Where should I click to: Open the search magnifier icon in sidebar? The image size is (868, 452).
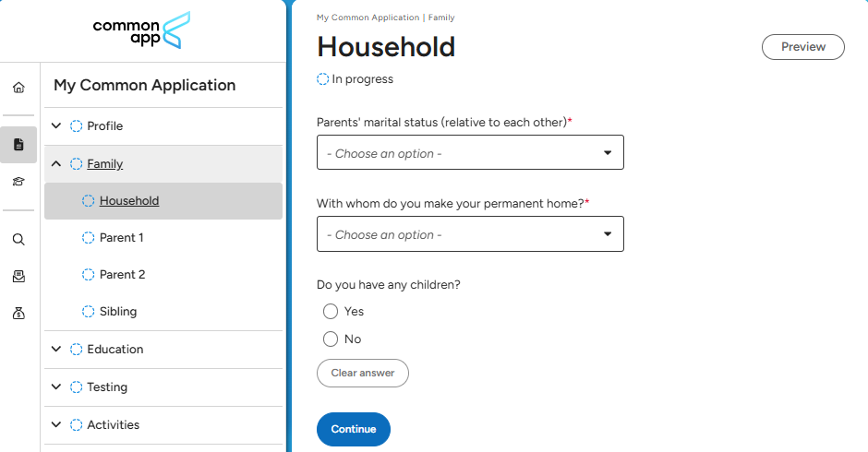point(18,239)
